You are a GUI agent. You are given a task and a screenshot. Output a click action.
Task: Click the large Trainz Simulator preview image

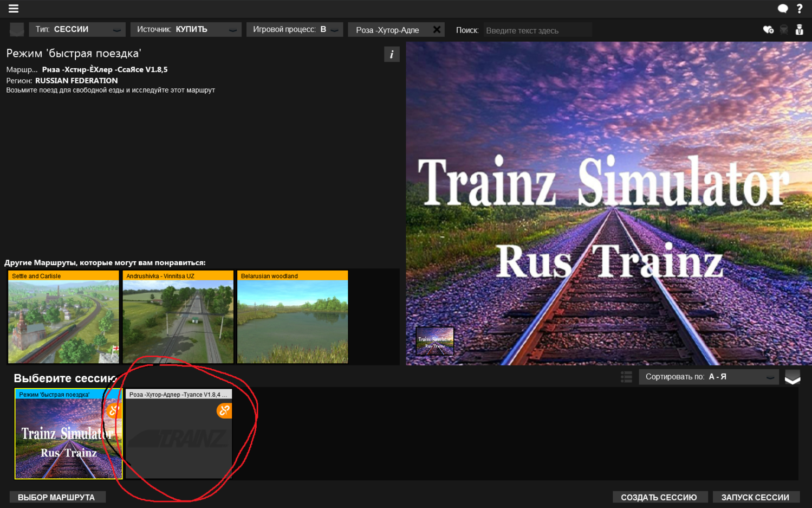point(609,203)
